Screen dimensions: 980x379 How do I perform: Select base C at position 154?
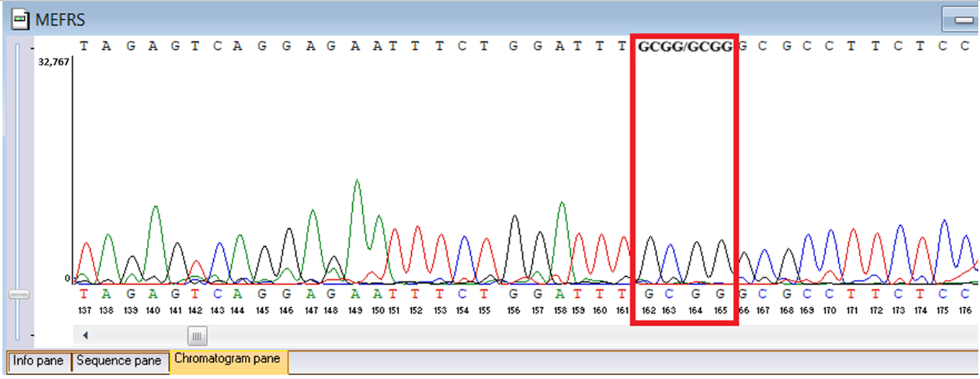click(x=462, y=294)
